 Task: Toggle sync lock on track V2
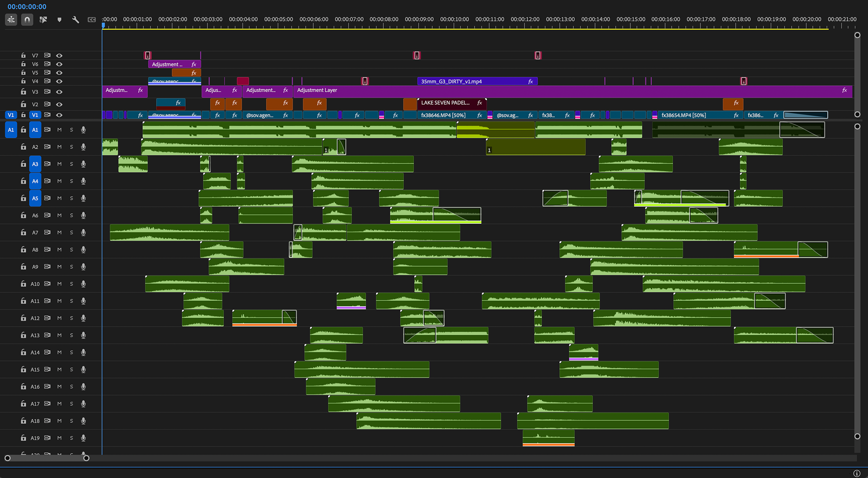(47, 104)
